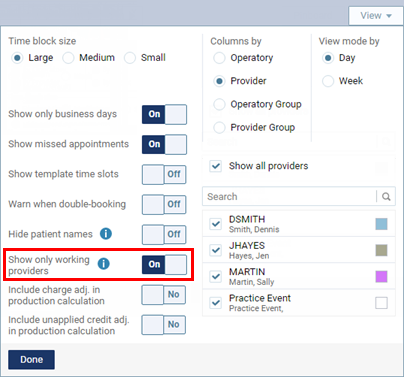Select Provider Group columns option
The height and width of the screenshot is (377, 404).
pos(219,127)
